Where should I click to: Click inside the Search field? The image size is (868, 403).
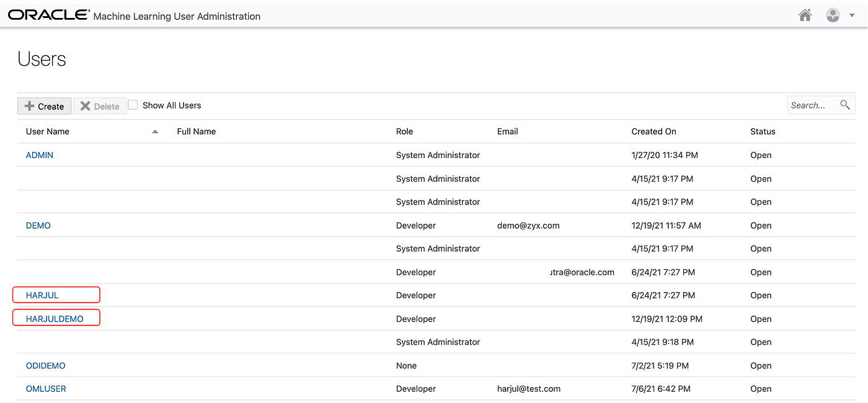tap(812, 105)
